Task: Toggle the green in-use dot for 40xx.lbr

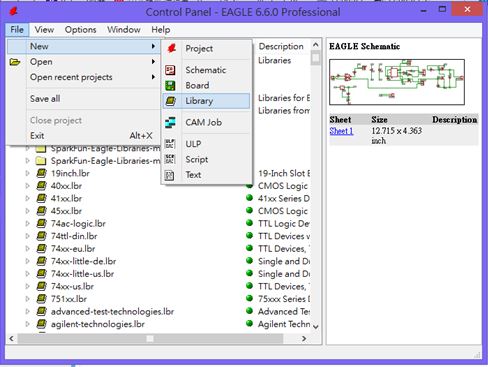Action: (x=249, y=185)
